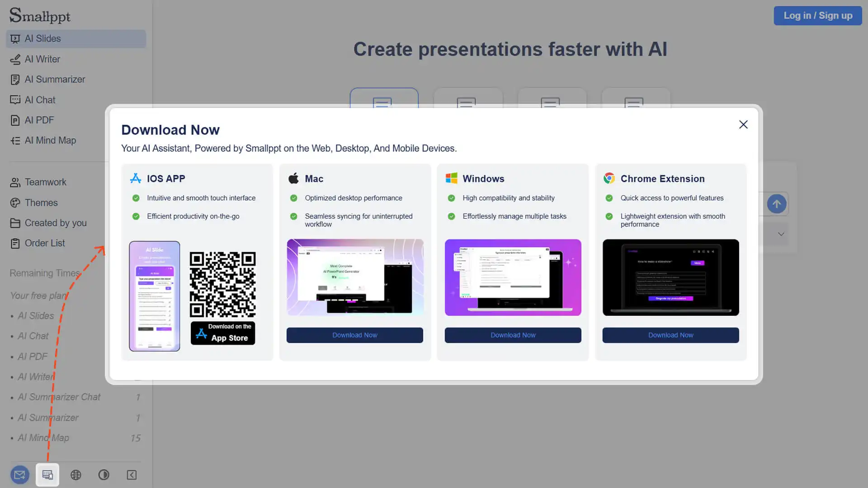This screenshot has width=868, height=488.
Task: Click Download on the App Store badge
Action: click(x=223, y=333)
